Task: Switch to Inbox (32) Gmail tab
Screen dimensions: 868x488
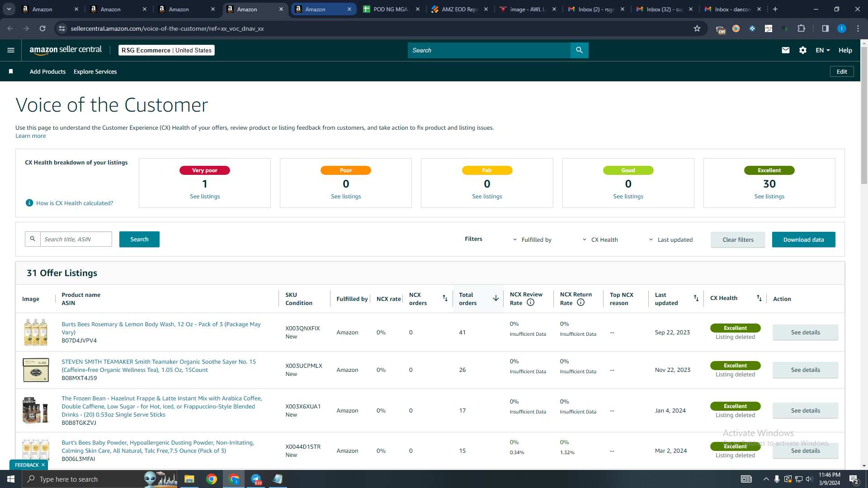Action: pyautogui.click(x=664, y=9)
